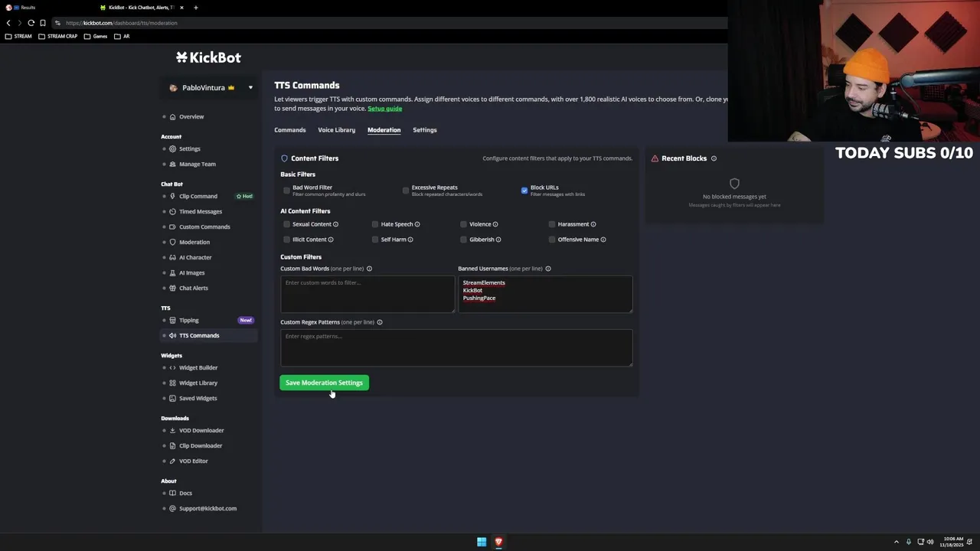Click the Brave browser taskbar icon

tap(498, 542)
